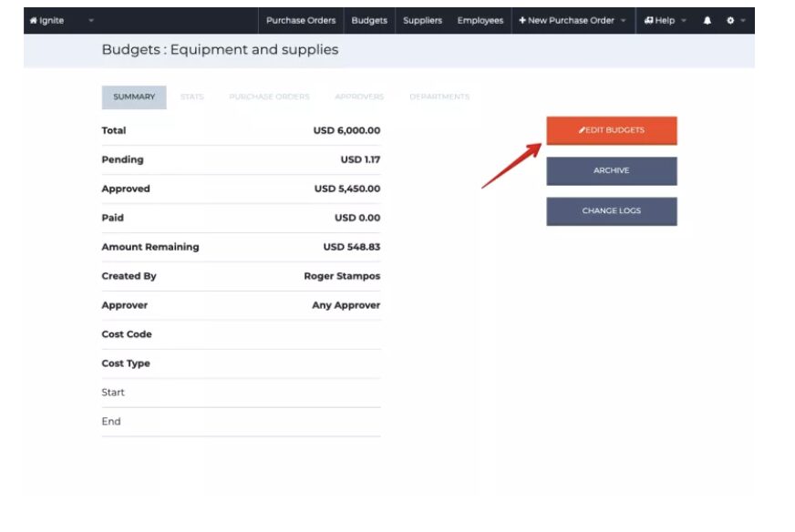Expand the dropdown arrow next to Ignite
The height and width of the screenshot is (532, 795).
point(90,20)
